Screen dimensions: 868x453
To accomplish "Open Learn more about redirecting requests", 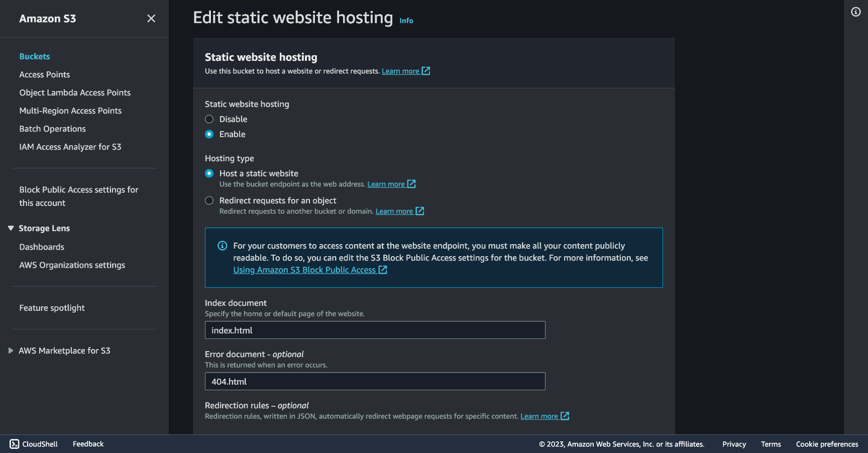I will pyautogui.click(x=394, y=211).
